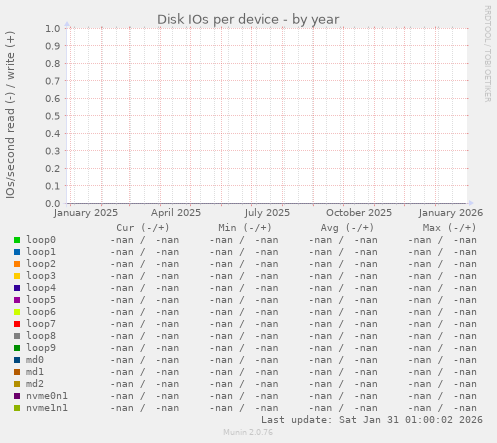Click the Munin 2.0.76 footer text

[248, 432]
